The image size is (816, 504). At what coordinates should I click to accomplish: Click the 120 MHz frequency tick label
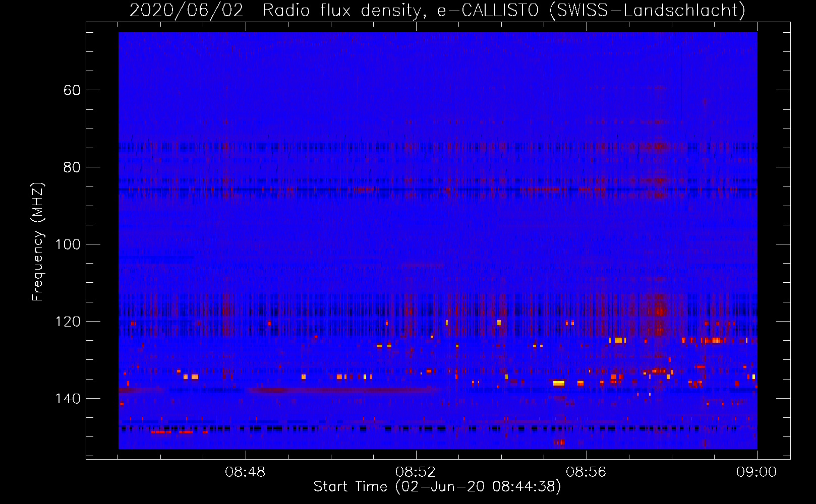click(x=68, y=322)
